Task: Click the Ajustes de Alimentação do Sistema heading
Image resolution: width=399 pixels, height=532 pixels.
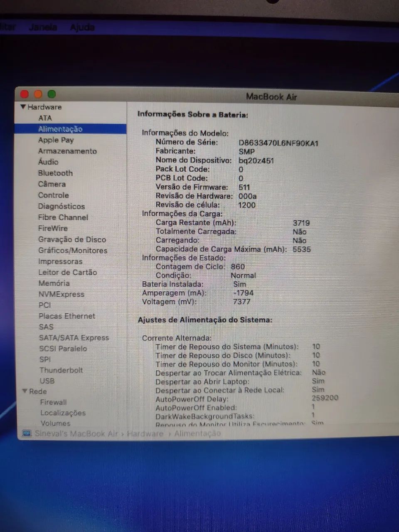Action: coord(205,320)
